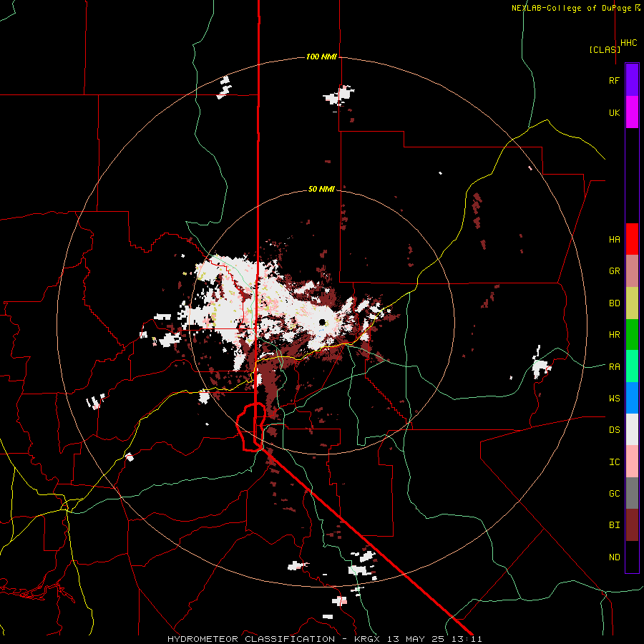Image resolution: width=644 pixels, height=644 pixels.
Task: Click the magenta UK color swatch
Action: pyautogui.click(x=632, y=112)
